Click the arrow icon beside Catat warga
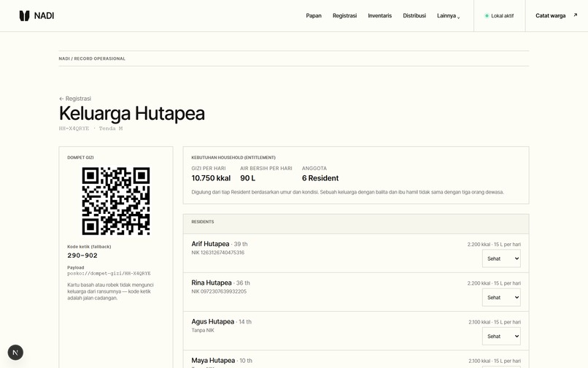Image resolution: width=588 pixels, height=368 pixels. pos(576,15)
